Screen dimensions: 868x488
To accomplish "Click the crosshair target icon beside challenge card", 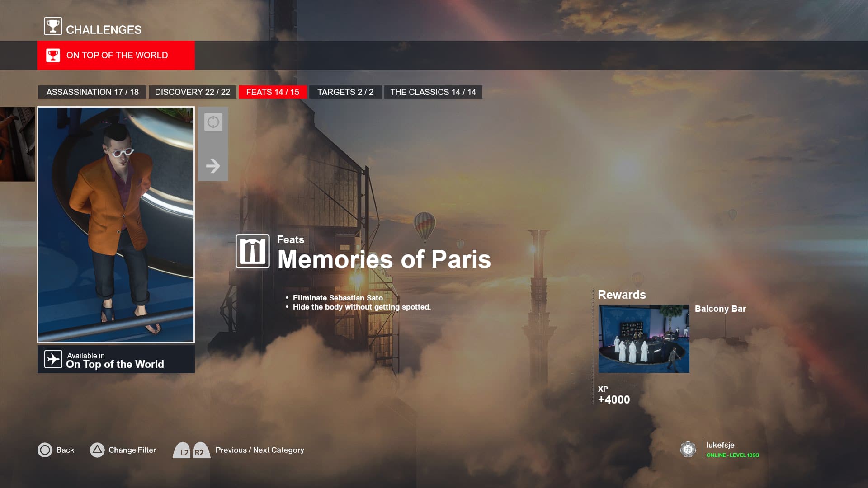I will (x=213, y=122).
